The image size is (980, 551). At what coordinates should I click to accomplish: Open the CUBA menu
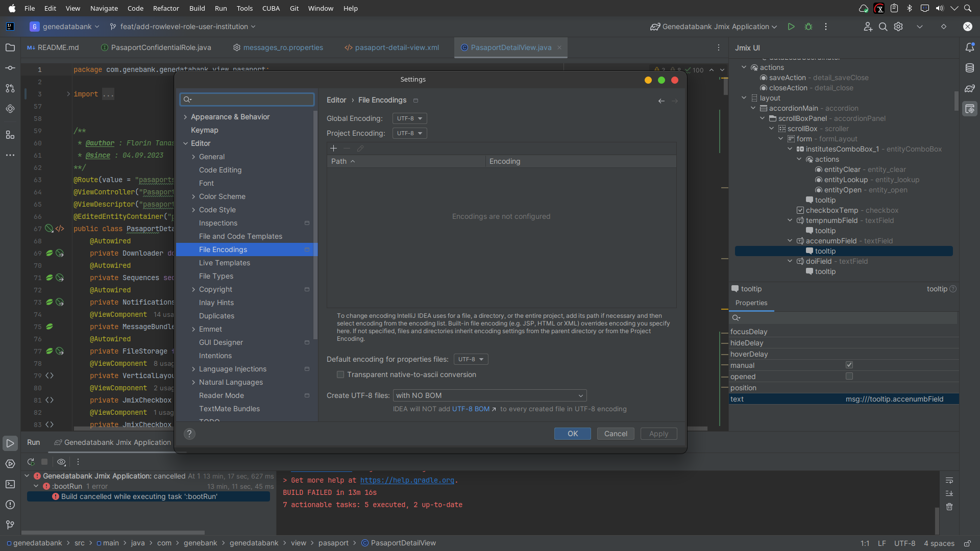click(271, 8)
